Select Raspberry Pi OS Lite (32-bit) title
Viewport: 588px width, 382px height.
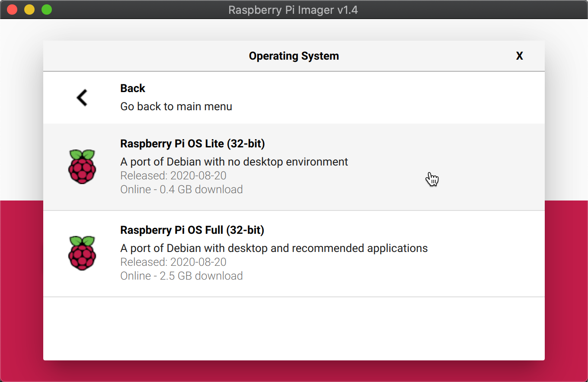tap(192, 143)
